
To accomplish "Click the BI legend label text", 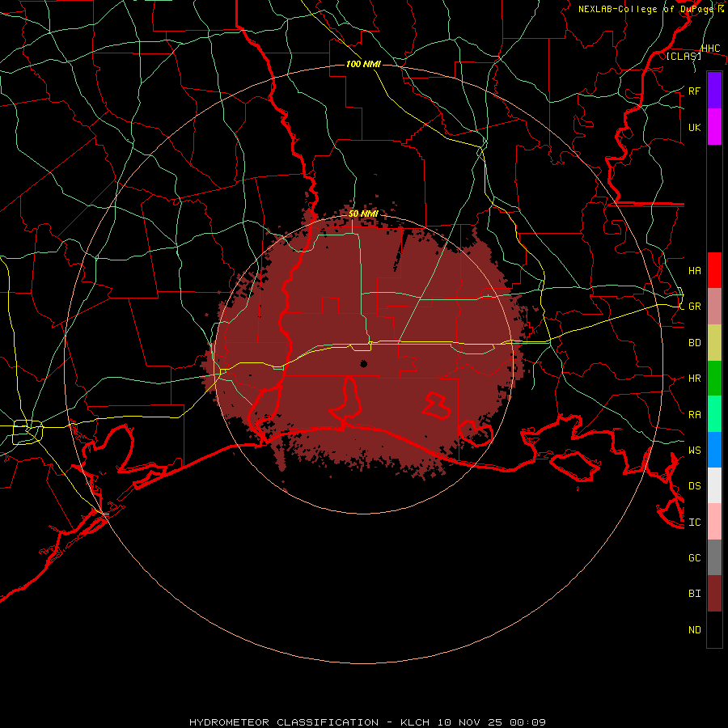I will pyautogui.click(x=695, y=594).
